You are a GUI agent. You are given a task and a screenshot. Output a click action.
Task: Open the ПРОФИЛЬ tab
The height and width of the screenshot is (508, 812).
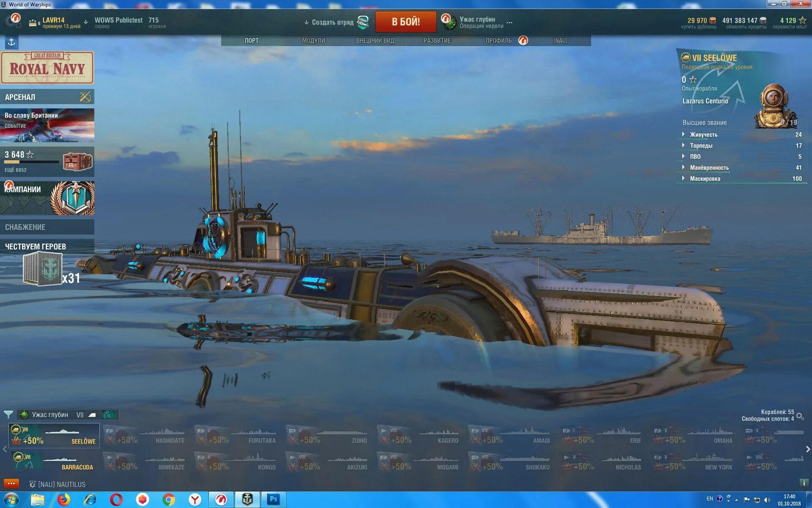pos(499,41)
